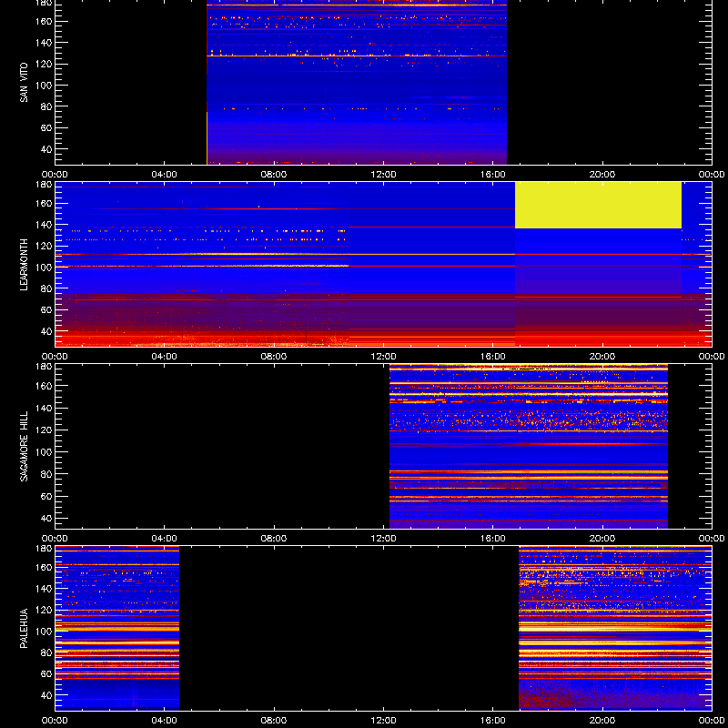Click 20:00 label under the Palehua panel
Image resolution: width=728 pixels, height=728 pixels.
(x=602, y=721)
